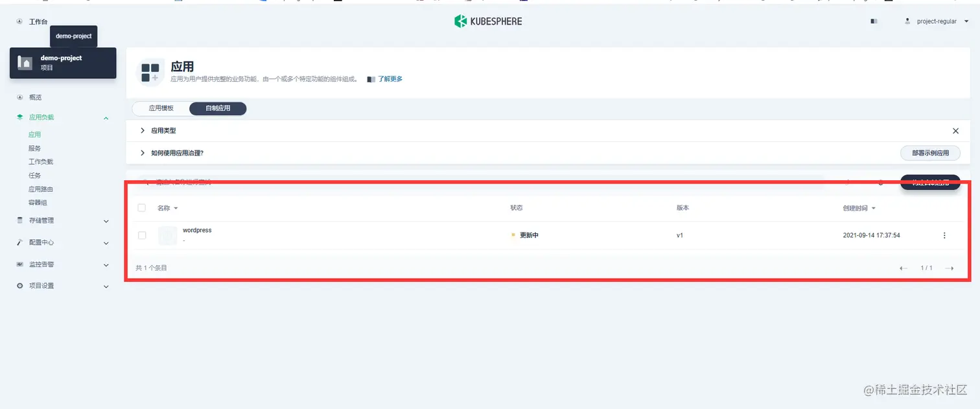Open 任务 in sidebar
The width and height of the screenshot is (980, 409).
point(34,176)
